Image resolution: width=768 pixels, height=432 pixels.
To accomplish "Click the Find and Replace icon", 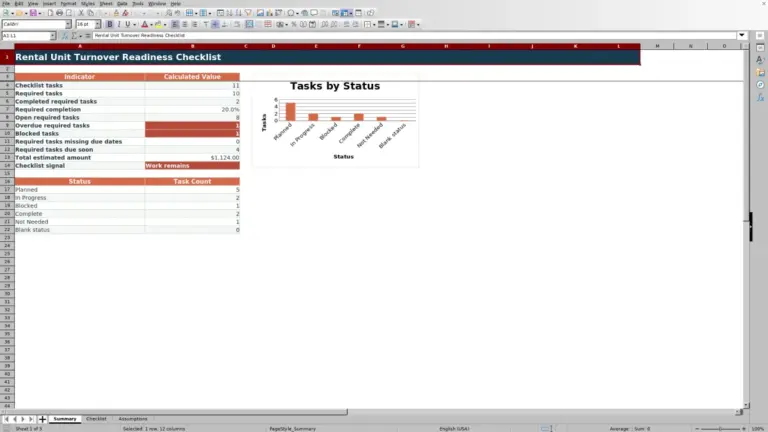I will tap(168, 13).
